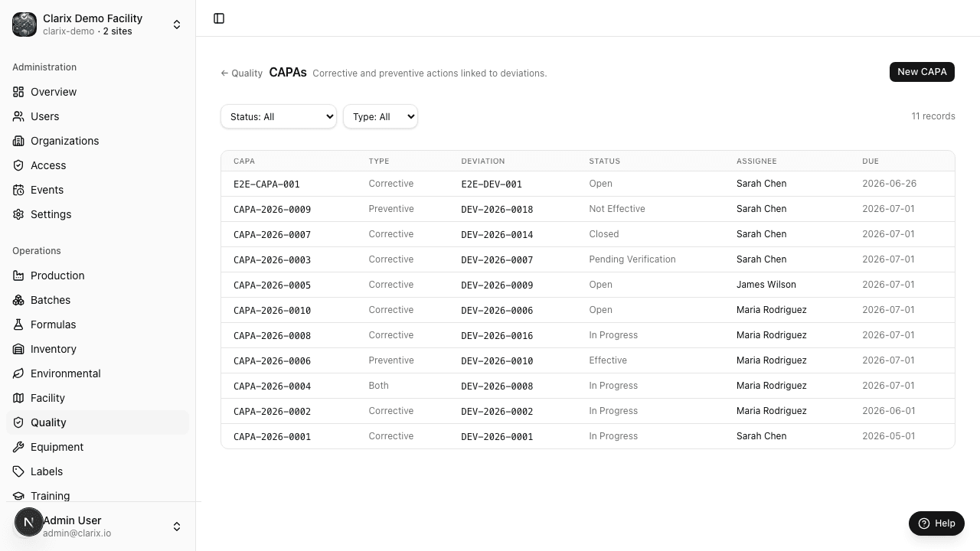Open the Equipment sidebar item
This screenshot has width=980, height=551.
click(x=98, y=447)
